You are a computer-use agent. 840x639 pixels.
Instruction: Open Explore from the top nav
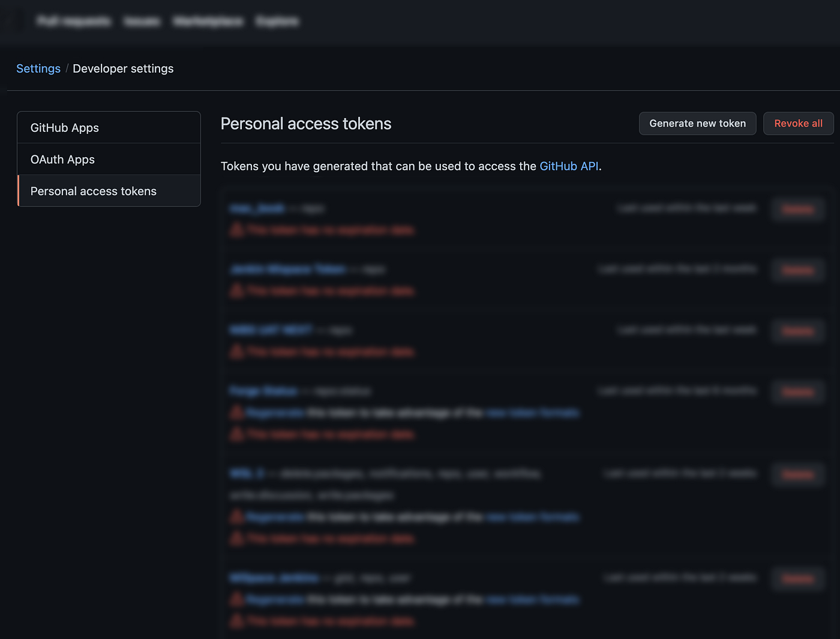277,21
